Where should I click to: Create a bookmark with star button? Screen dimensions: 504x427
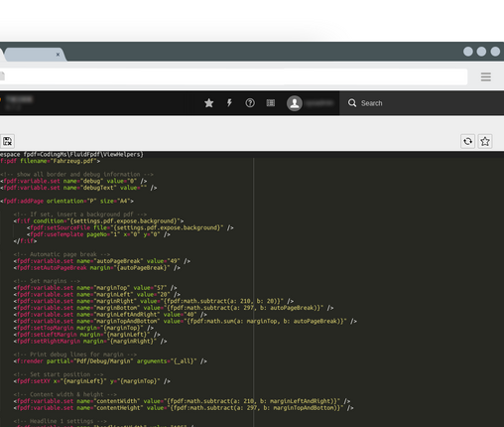click(485, 141)
